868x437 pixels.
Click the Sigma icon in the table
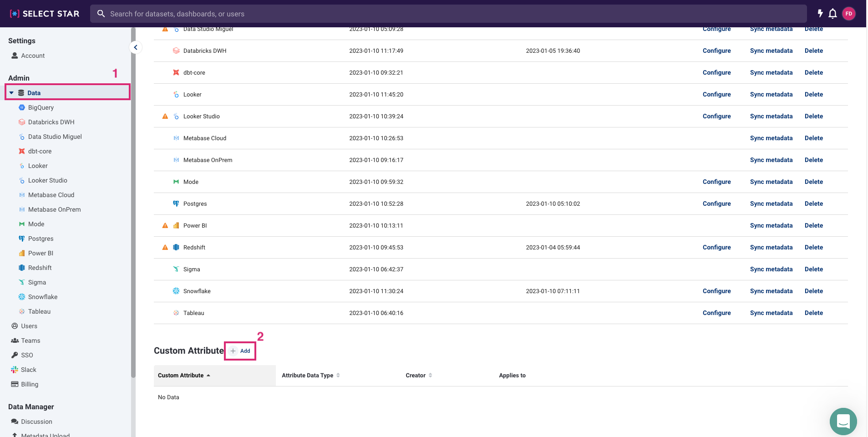[176, 269]
